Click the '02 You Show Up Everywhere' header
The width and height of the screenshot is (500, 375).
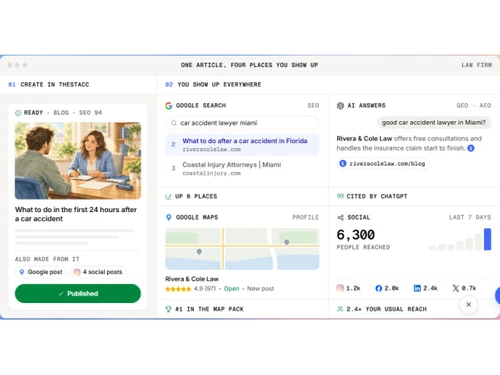[213, 85]
